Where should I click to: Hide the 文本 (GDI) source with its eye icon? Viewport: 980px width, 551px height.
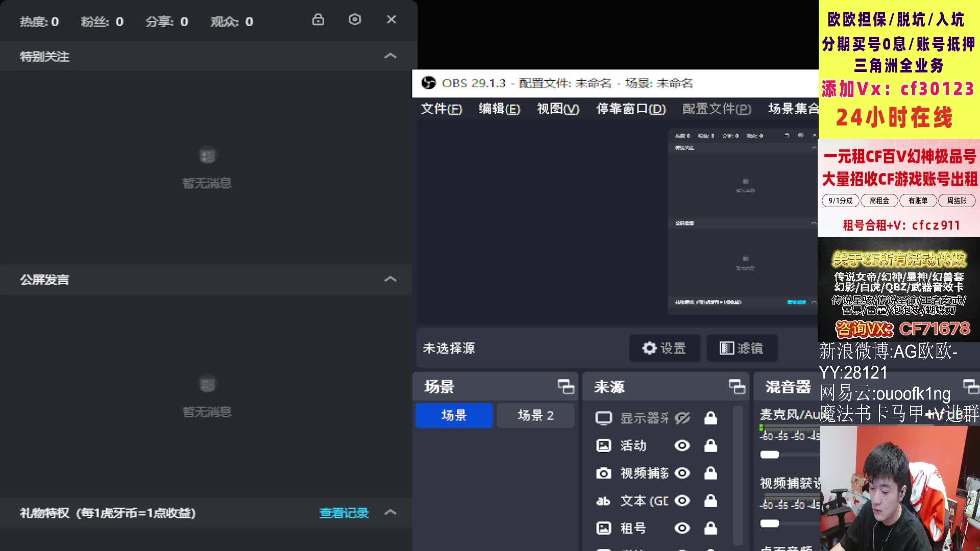click(x=682, y=500)
